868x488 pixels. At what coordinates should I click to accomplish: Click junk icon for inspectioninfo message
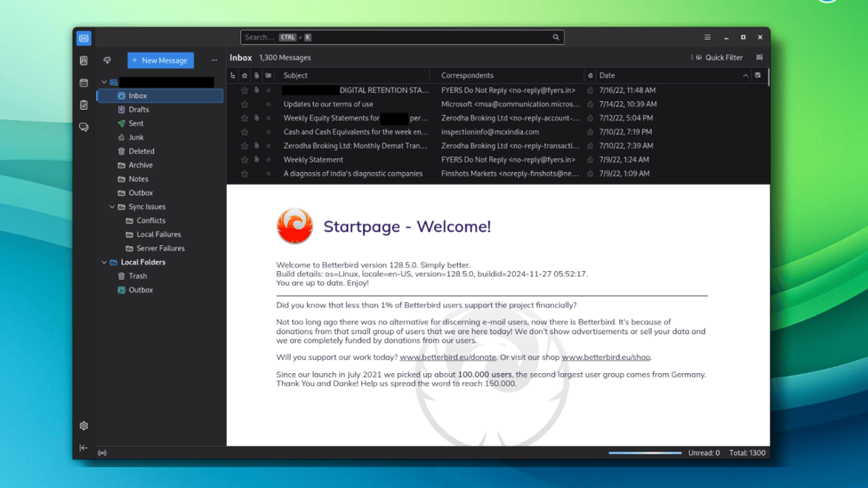click(x=590, y=132)
